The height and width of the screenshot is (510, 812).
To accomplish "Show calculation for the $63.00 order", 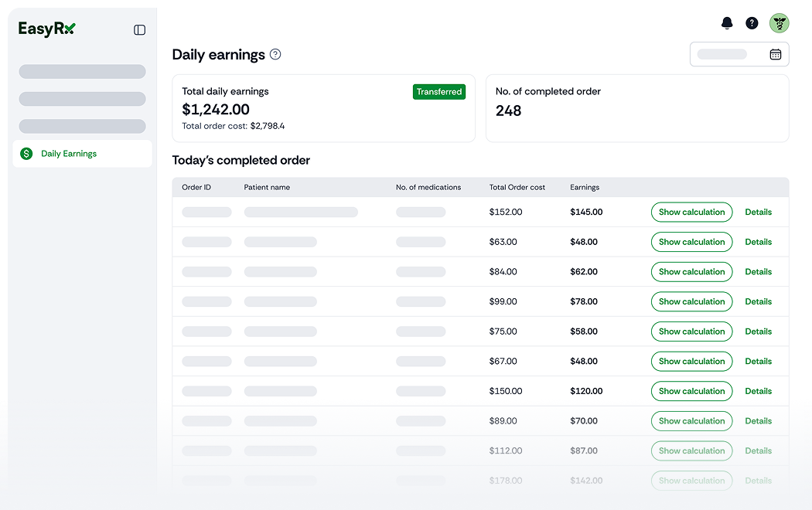I will point(691,242).
